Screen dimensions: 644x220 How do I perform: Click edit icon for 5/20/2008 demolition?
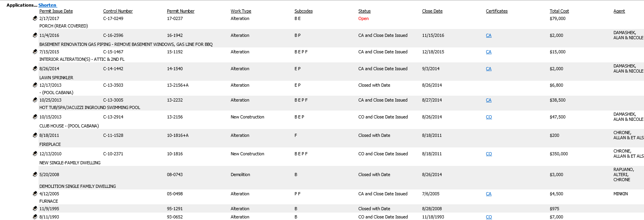click(x=35, y=174)
